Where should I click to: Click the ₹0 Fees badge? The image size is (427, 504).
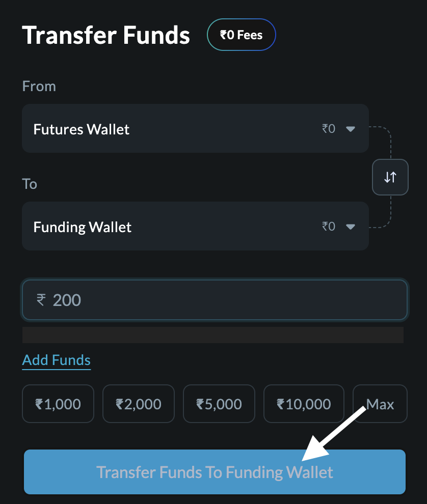pyautogui.click(x=241, y=35)
